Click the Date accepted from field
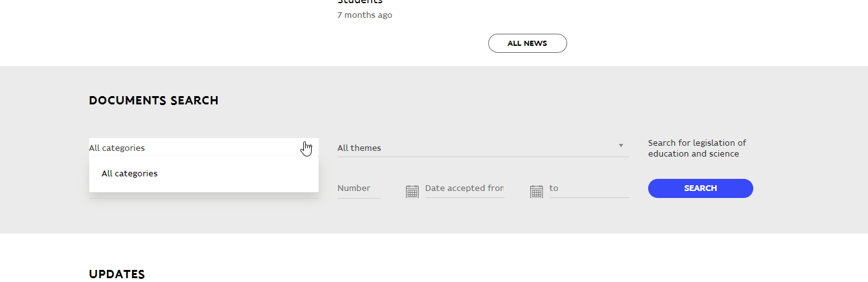 point(464,188)
